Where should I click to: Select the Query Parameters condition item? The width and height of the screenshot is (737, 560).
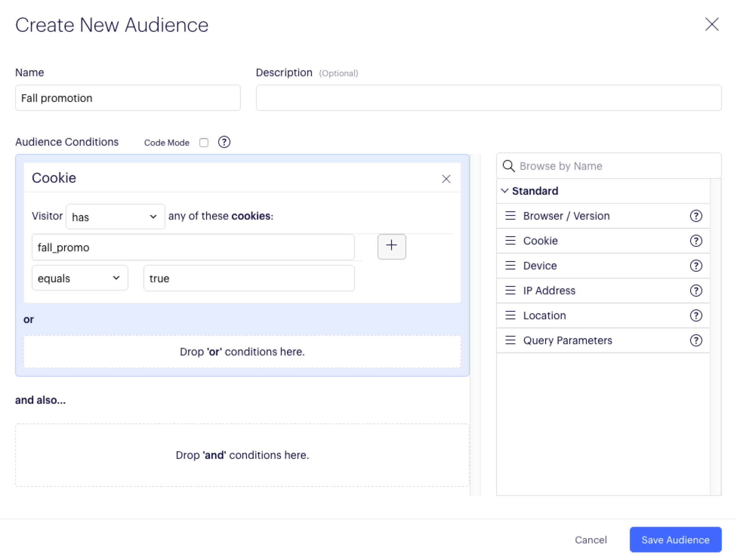[567, 340]
